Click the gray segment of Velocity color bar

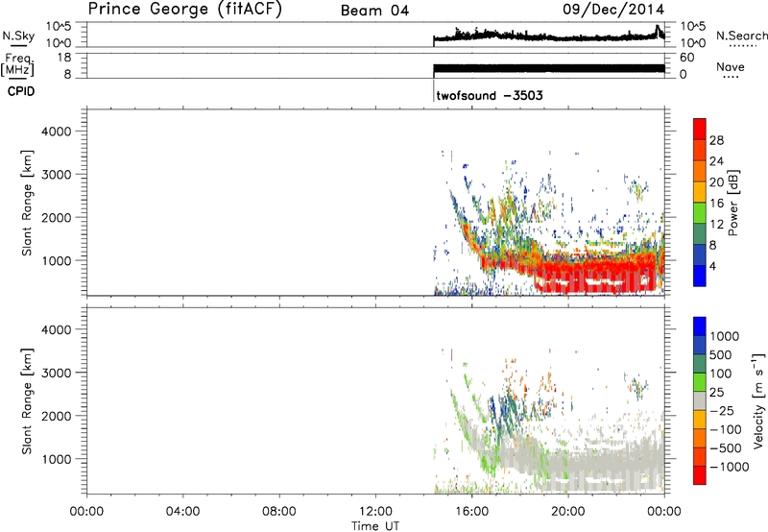tap(700, 400)
